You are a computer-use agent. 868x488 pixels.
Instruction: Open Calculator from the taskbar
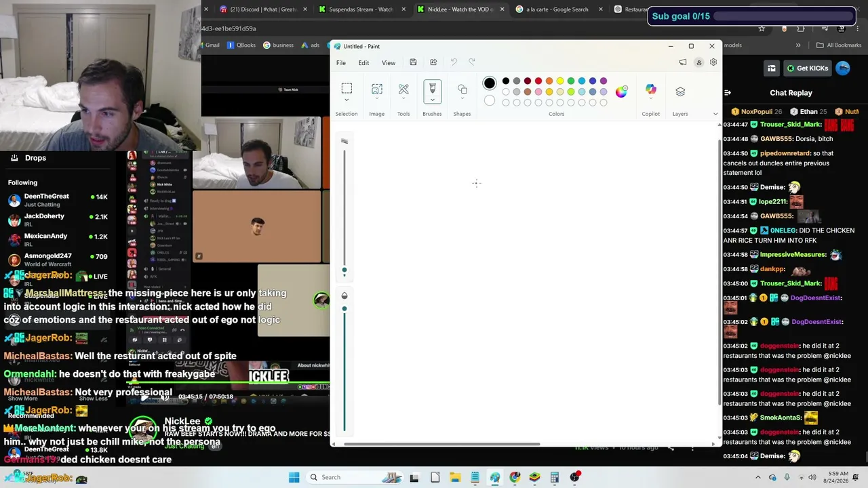[555, 477]
